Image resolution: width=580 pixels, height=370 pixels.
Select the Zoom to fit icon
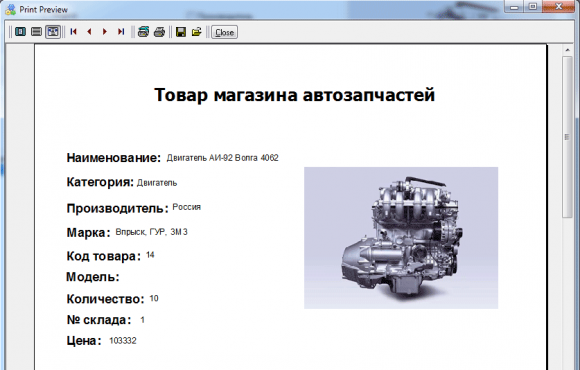pos(20,32)
